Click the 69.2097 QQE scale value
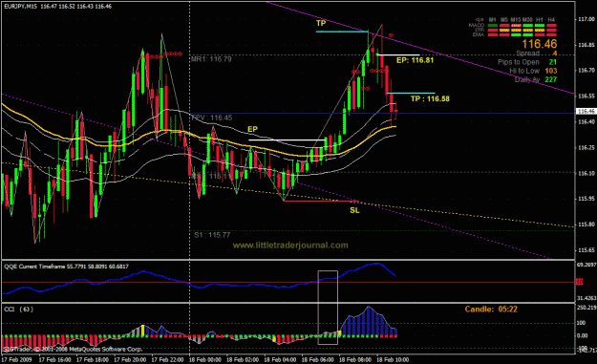 (586, 265)
